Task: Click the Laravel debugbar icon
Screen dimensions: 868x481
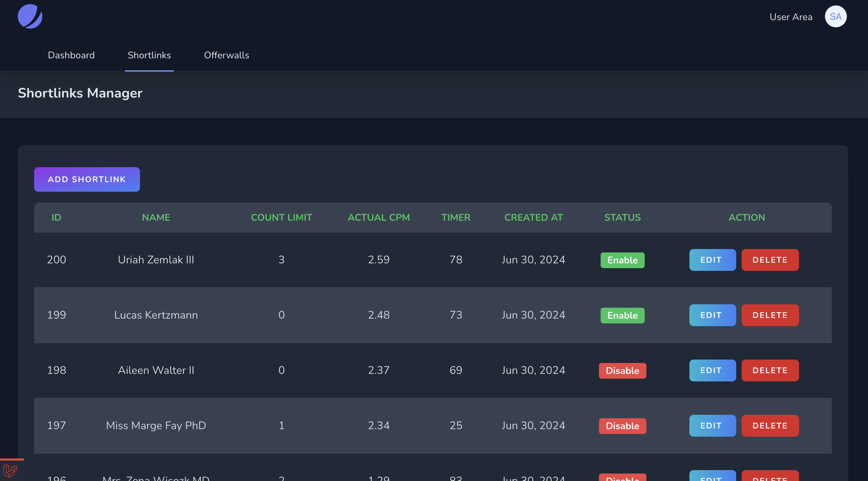Action: 10,471
